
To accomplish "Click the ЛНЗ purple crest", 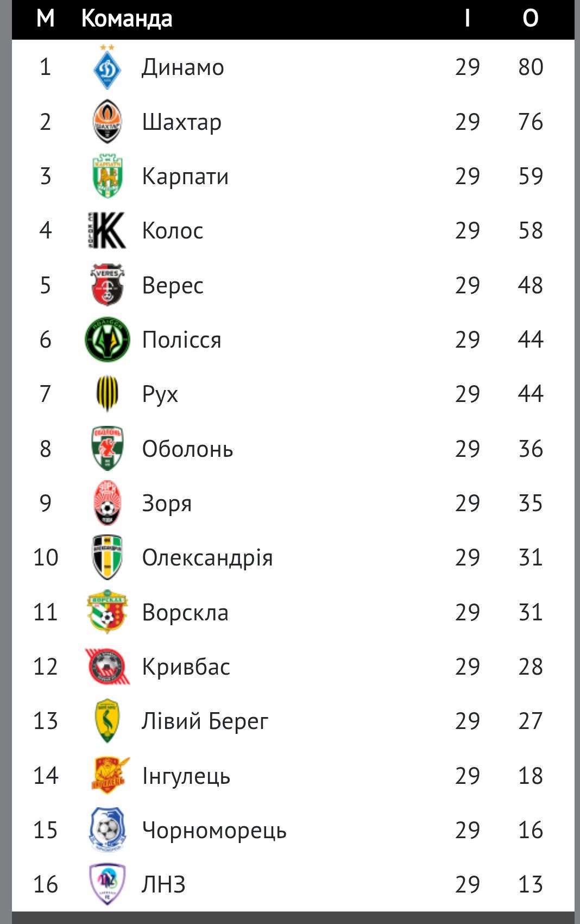I will [108, 884].
